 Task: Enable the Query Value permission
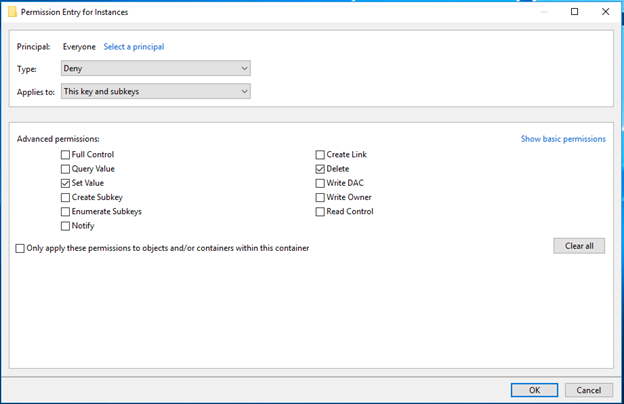[x=65, y=169]
